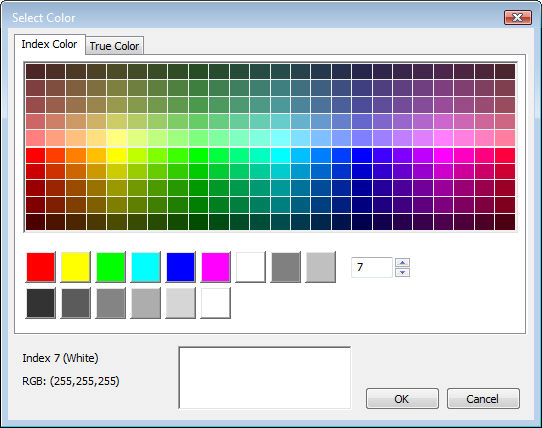
Task: Decrease the color index with down arrow
Action: point(402,272)
